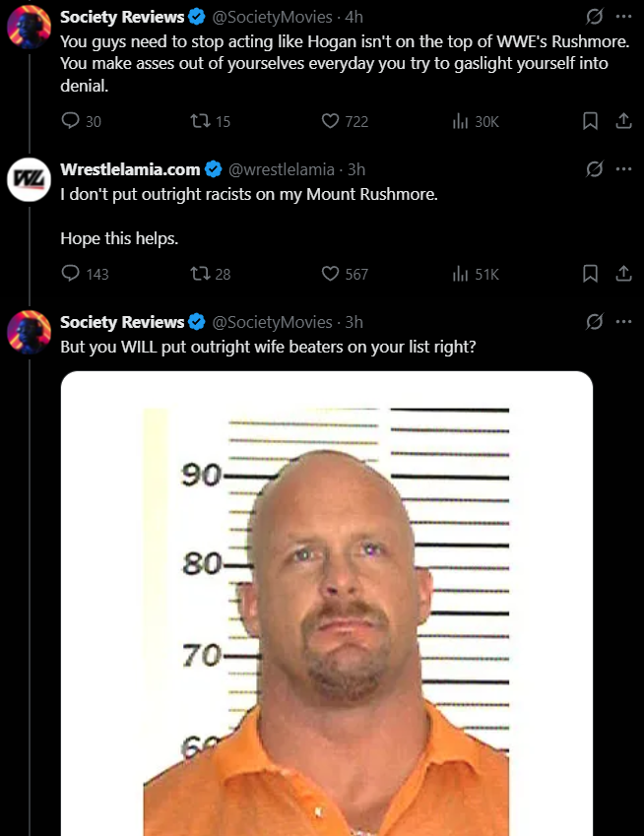Image resolution: width=644 pixels, height=836 pixels.
Task: Open more options on wife beaters tweet
Action: click(x=622, y=321)
